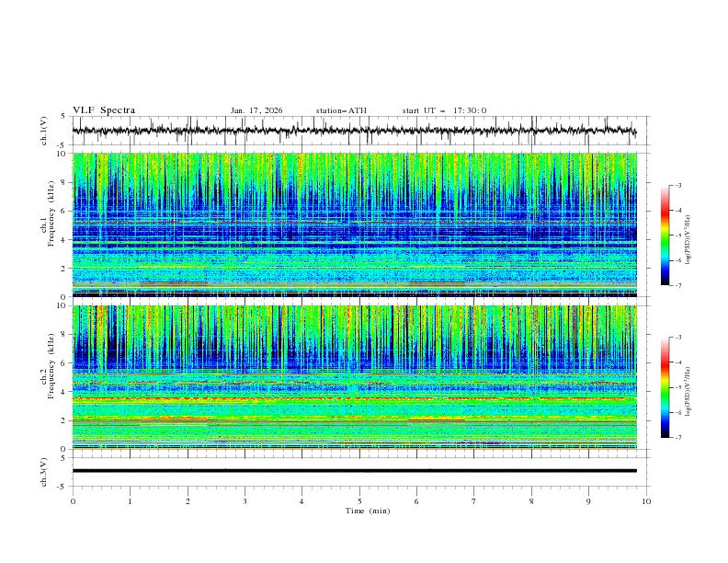Click the "-7" tick on lower colorbar

click(677, 438)
